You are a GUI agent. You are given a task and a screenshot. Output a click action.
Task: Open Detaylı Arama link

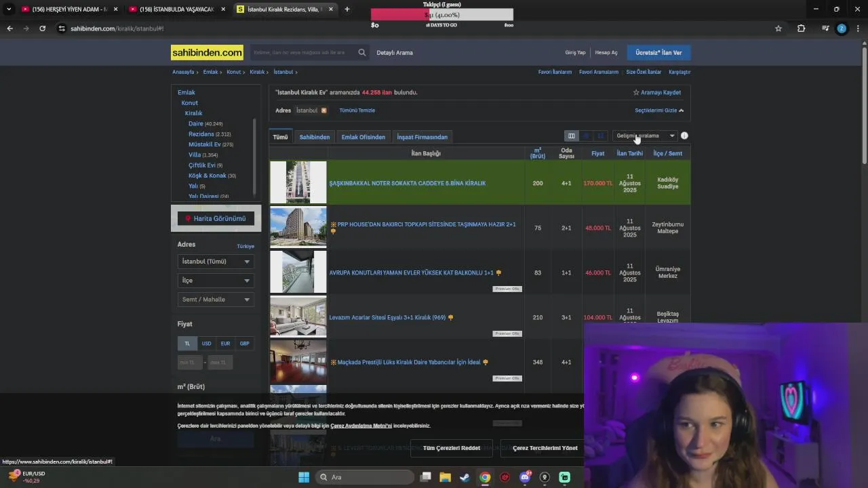point(395,52)
